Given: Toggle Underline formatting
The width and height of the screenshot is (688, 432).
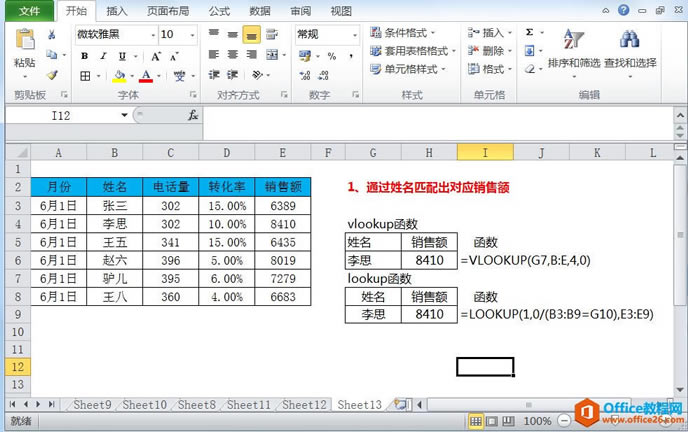Looking at the screenshot, I should [122, 56].
